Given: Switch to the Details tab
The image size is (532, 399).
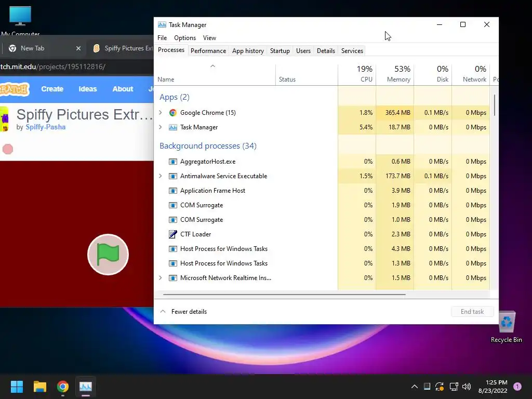Looking at the screenshot, I should coord(326,50).
